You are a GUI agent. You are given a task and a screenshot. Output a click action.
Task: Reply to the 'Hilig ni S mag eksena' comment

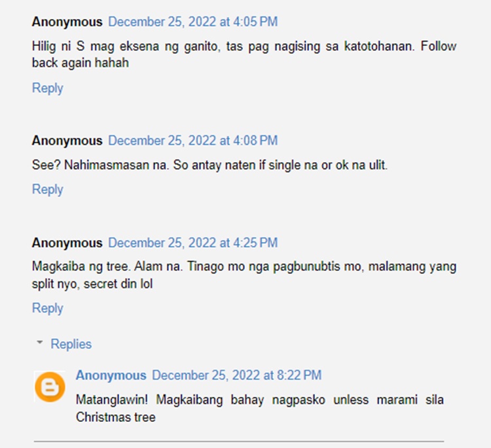(48, 88)
